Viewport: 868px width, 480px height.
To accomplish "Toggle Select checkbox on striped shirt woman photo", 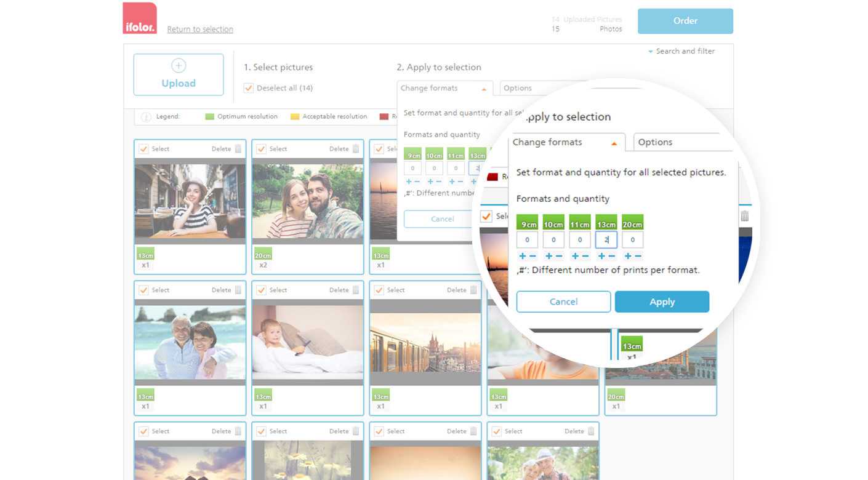I will [143, 149].
